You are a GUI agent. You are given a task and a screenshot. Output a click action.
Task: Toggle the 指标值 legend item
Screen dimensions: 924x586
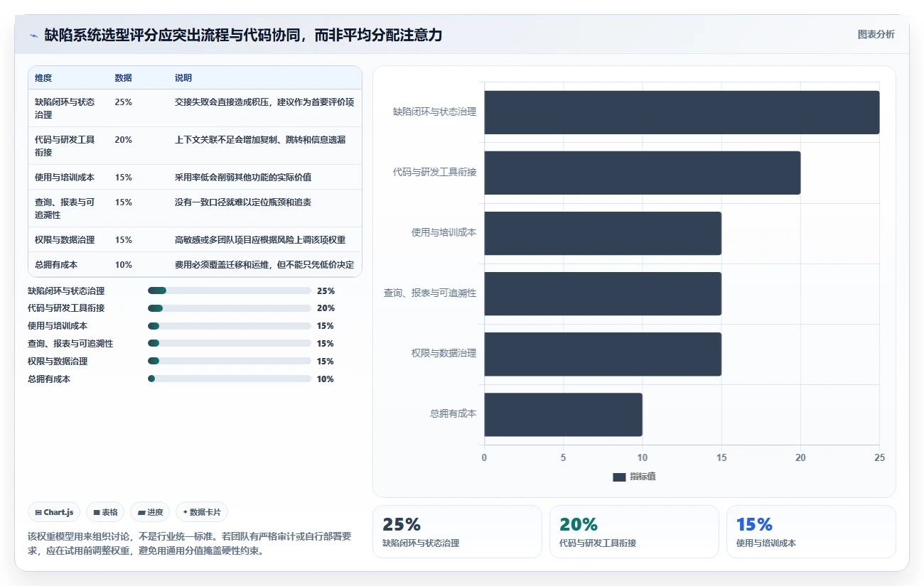click(634, 477)
